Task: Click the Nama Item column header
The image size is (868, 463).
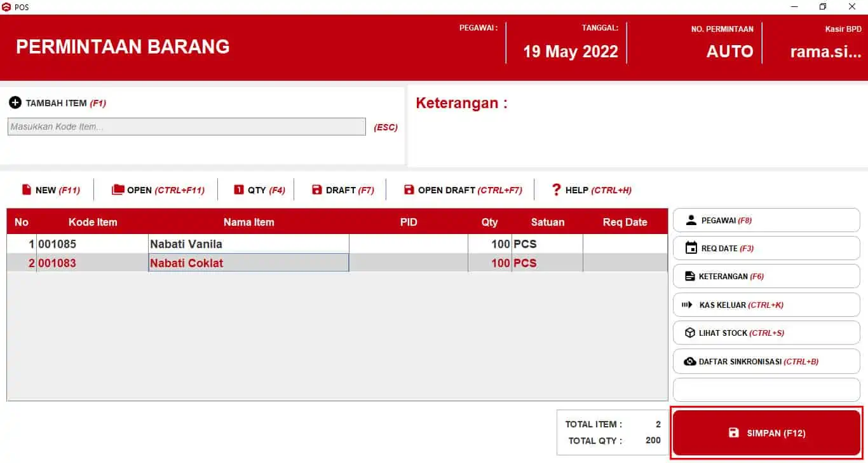Action: [248, 222]
